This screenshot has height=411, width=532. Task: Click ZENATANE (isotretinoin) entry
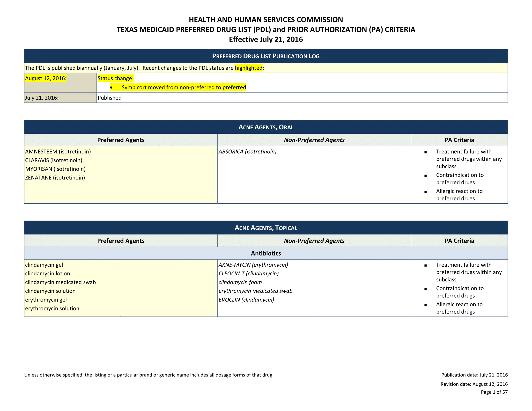coord(55,178)
